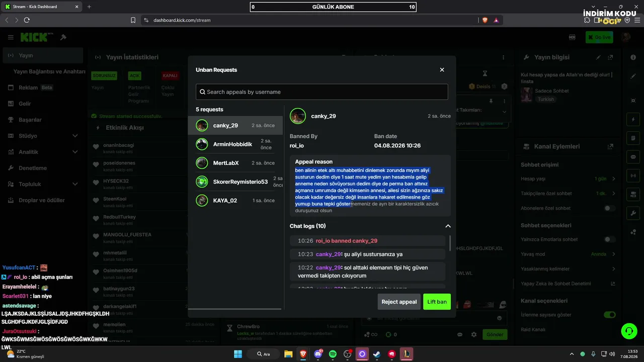Open Yayın Bağlantısı ve Anahtarı
The width and height of the screenshot is (644, 362).
pos(49,71)
